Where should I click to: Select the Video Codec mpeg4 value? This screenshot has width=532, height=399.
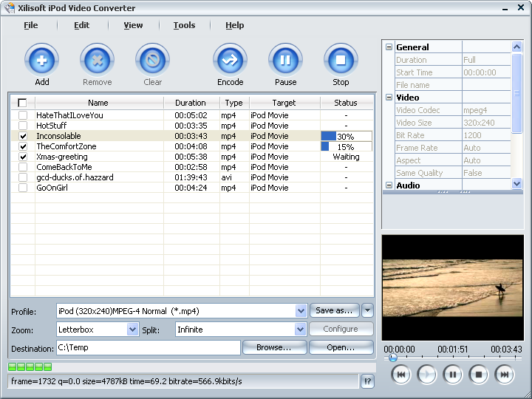point(486,110)
